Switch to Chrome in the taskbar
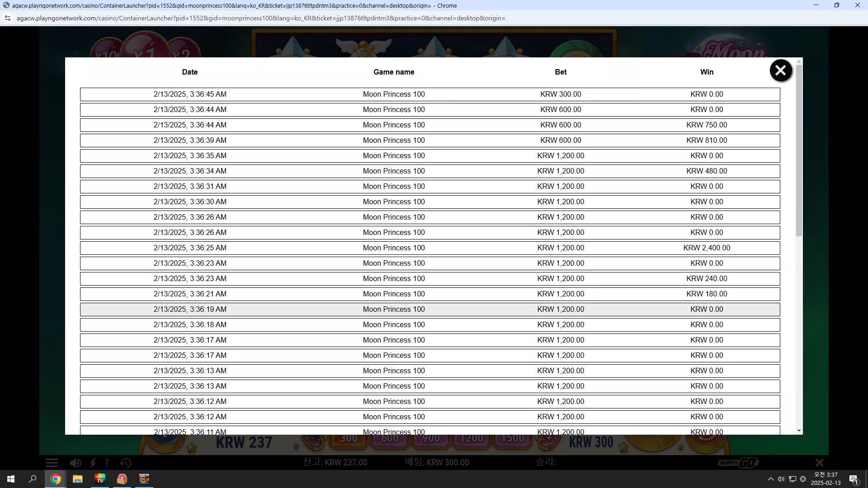The image size is (868, 488). coord(56,479)
